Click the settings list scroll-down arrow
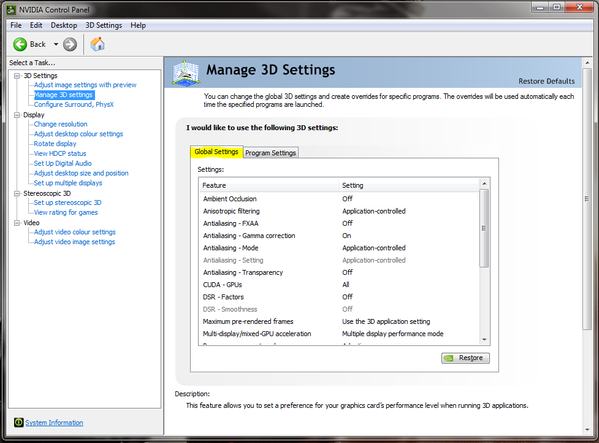This screenshot has height=443, width=599. (x=484, y=340)
